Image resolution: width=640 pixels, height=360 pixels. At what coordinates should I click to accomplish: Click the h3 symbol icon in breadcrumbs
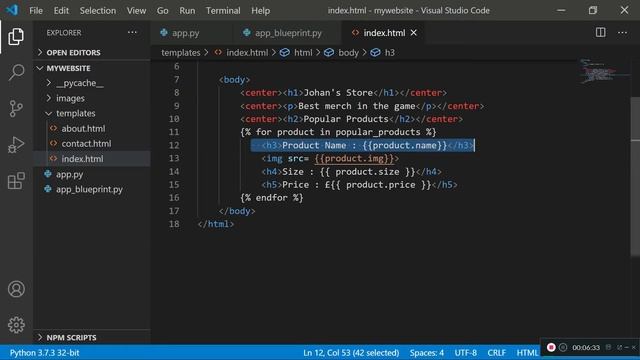pos(376,53)
